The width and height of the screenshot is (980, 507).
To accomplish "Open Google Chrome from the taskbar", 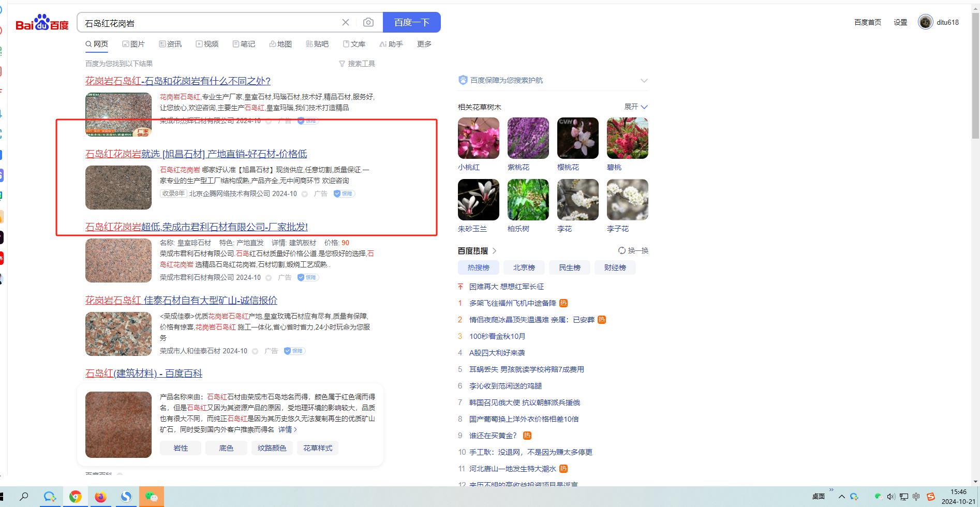I will click(x=76, y=497).
